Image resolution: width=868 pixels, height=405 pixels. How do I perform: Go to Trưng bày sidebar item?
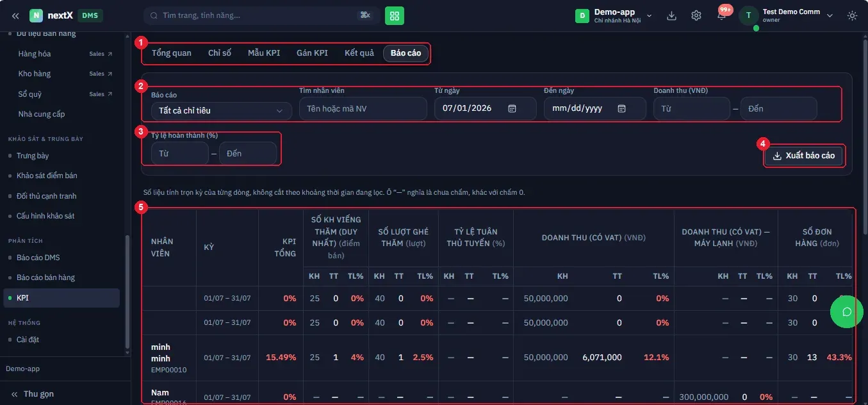[33, 156]
